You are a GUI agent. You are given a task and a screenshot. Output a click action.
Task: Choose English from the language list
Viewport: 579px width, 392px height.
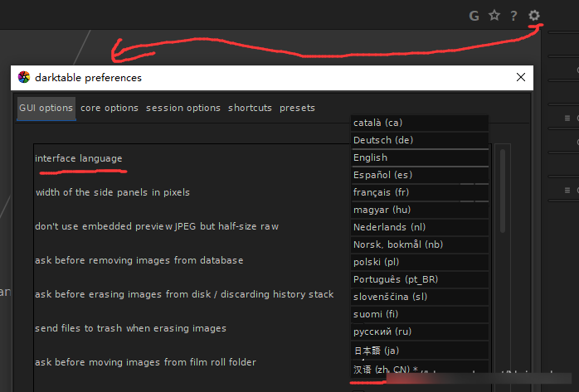pyautogui.click(x=420, y=157)
